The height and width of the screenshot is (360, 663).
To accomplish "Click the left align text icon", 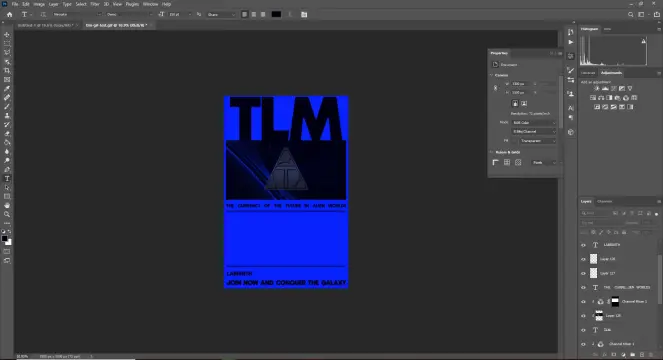I will click(x=244, y=14).
